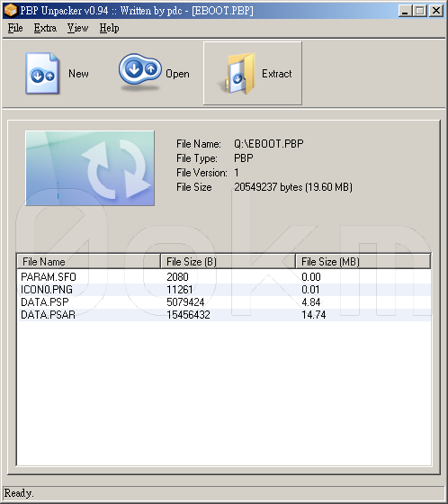448x504 pixels.
Task: Maximize the PBP Unpacker window
Action: point(420,11)
